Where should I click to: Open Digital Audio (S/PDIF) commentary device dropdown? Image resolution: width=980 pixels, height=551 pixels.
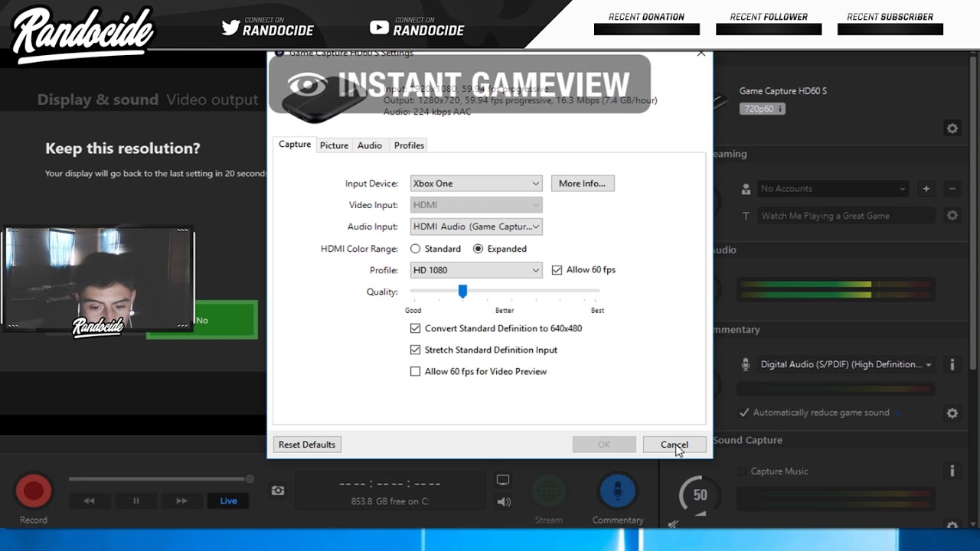pyautogui.click(x=846, y=365)
